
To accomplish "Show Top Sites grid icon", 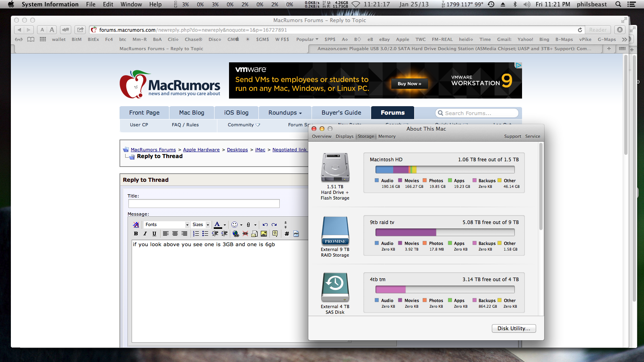I will (43, 39).
